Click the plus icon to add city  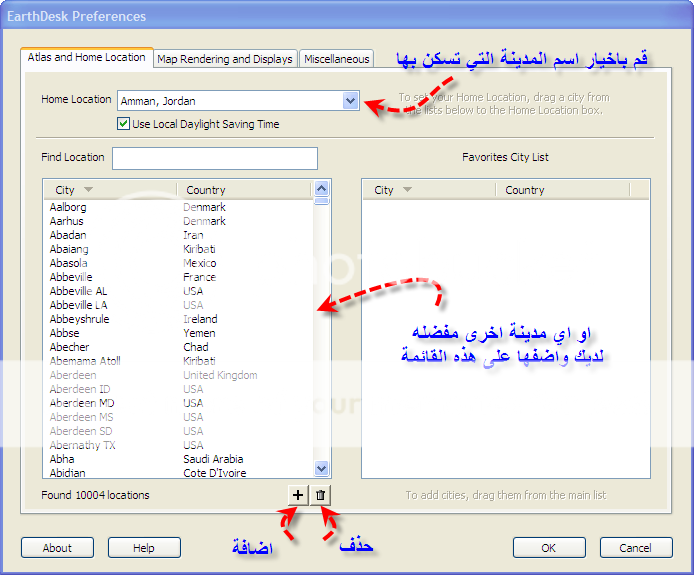pos(297,495)
